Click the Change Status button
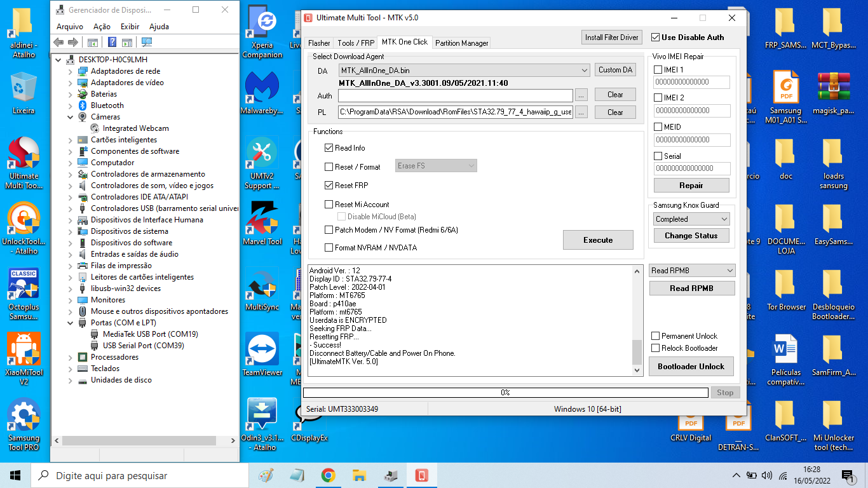The height and width of the screenshot is (488, 868). click(691, 236)
